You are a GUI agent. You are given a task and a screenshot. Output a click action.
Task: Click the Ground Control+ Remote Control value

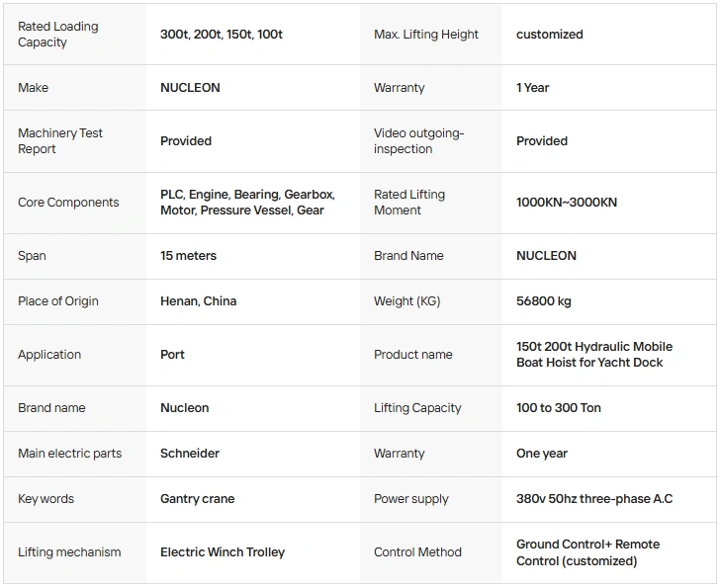tap(587, 552)
